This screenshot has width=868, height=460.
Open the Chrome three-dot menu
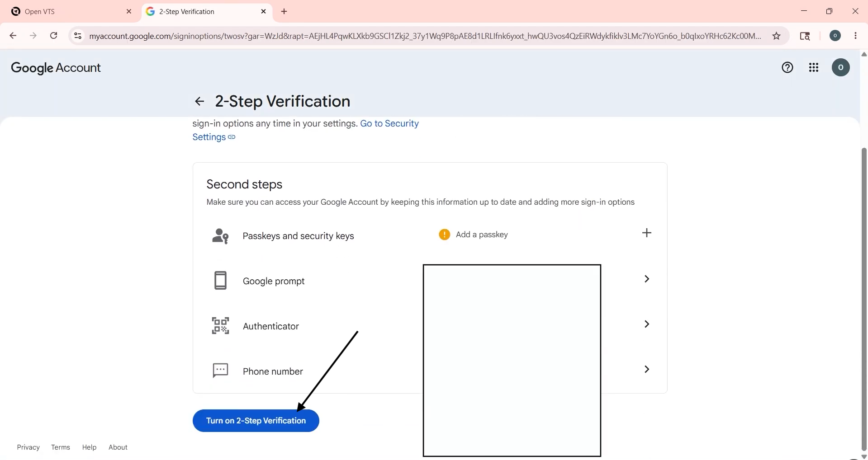856,36
